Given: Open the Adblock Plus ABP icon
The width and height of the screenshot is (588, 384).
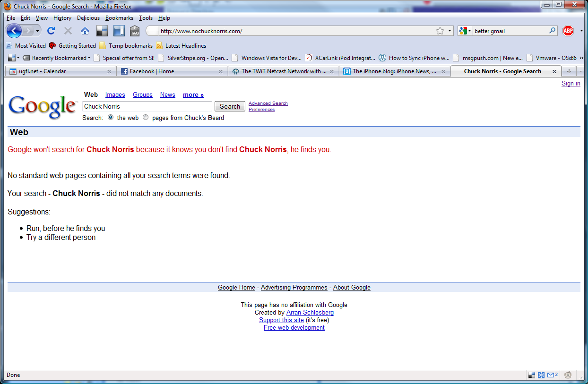Looking at the screenshot, I should pos(568,31).
